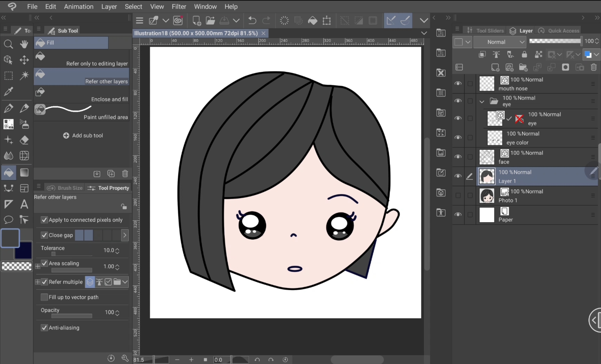The width and height of the screenshot is (601, 364).
Task: Pick the Zoom magnifier tool
Action: (x=8, y=44)
